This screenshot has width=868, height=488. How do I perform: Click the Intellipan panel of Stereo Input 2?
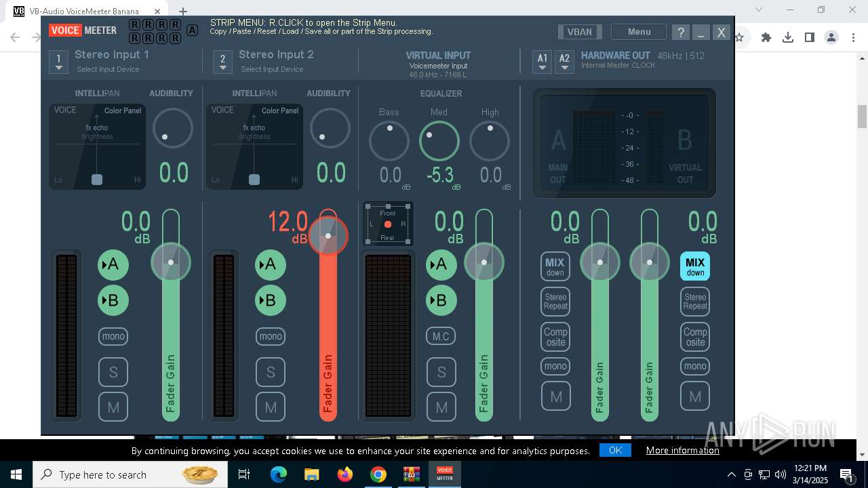pos(254,146)
